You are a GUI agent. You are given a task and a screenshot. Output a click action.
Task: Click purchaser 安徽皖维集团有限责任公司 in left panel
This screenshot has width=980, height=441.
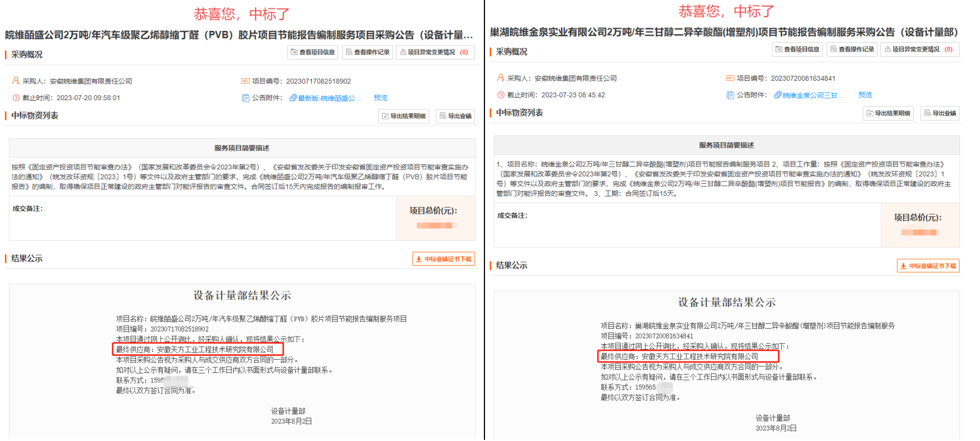[91, 81]
